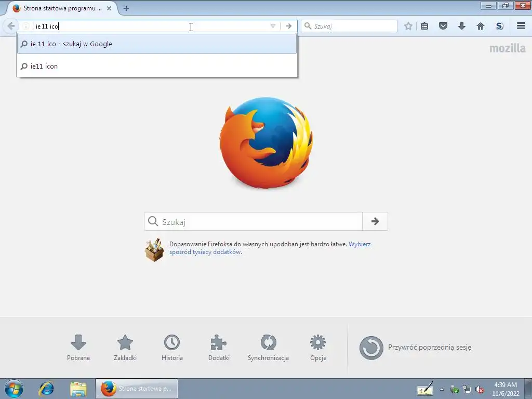Click the central Szukaj search field
Screen dimensions: 532x399
point(254,221)
